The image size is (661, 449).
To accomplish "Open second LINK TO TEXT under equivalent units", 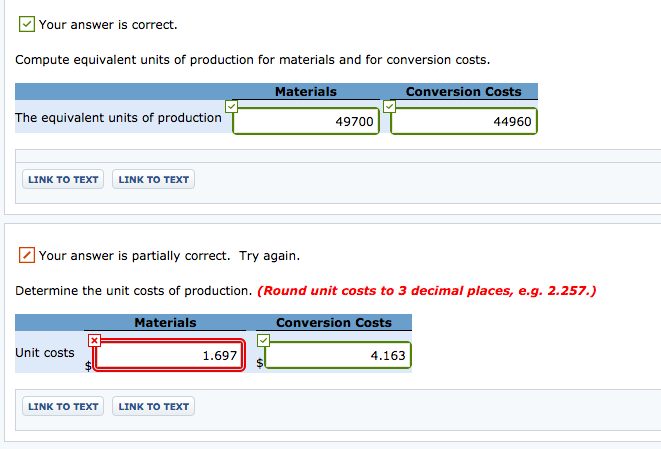I will click(153, 180).
